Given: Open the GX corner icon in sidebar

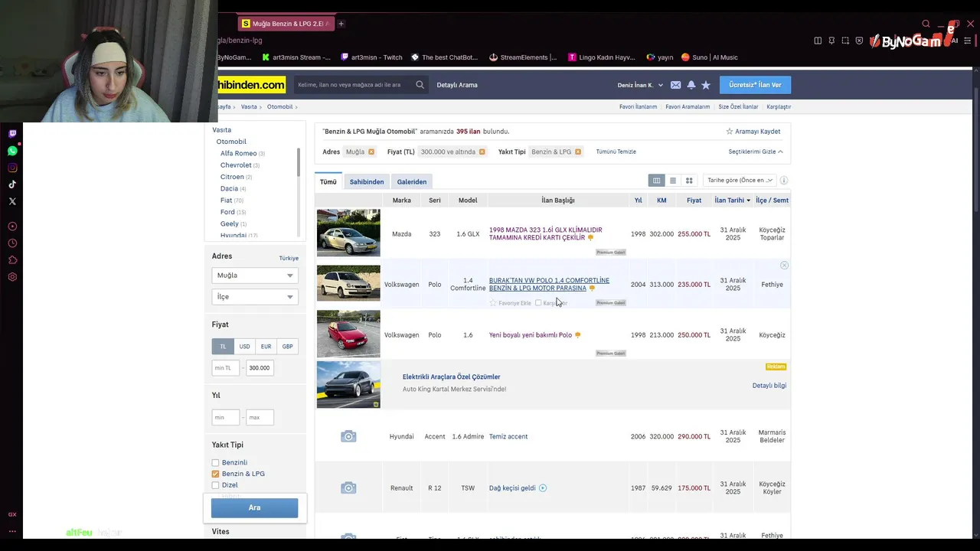Looking at the screenshot, I should click(12, 514).
